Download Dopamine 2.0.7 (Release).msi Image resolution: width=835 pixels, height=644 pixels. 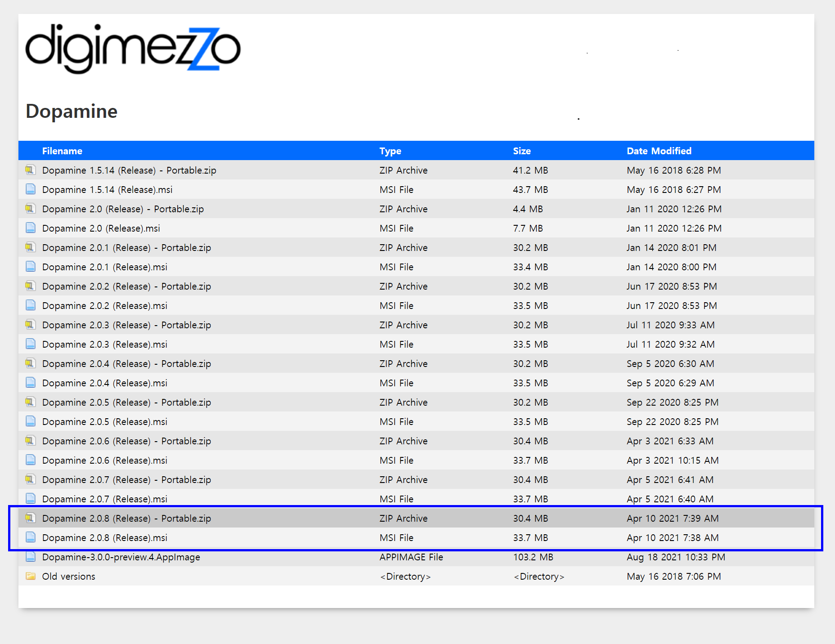[104, 499]
